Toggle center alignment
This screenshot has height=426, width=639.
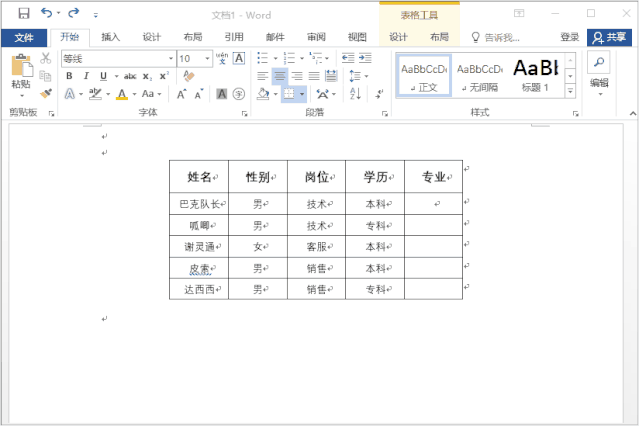(x=279, y=76)
